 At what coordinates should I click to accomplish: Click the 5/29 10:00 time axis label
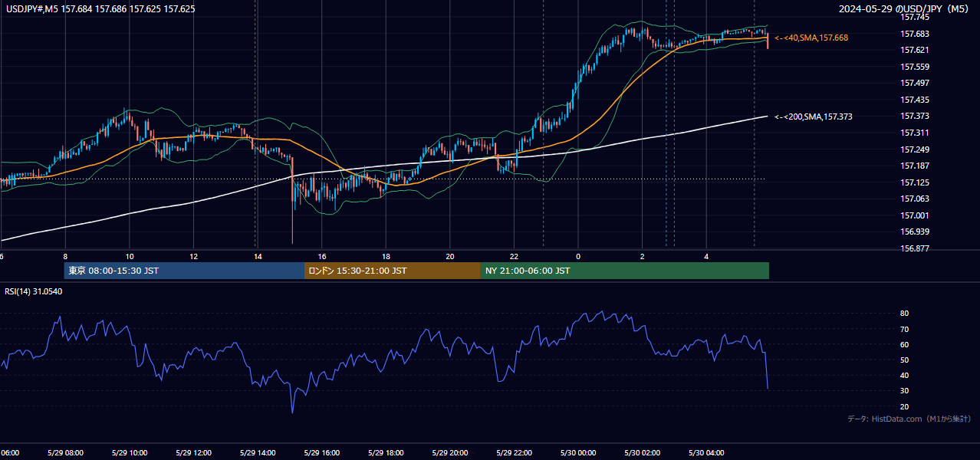pos(129,453)
